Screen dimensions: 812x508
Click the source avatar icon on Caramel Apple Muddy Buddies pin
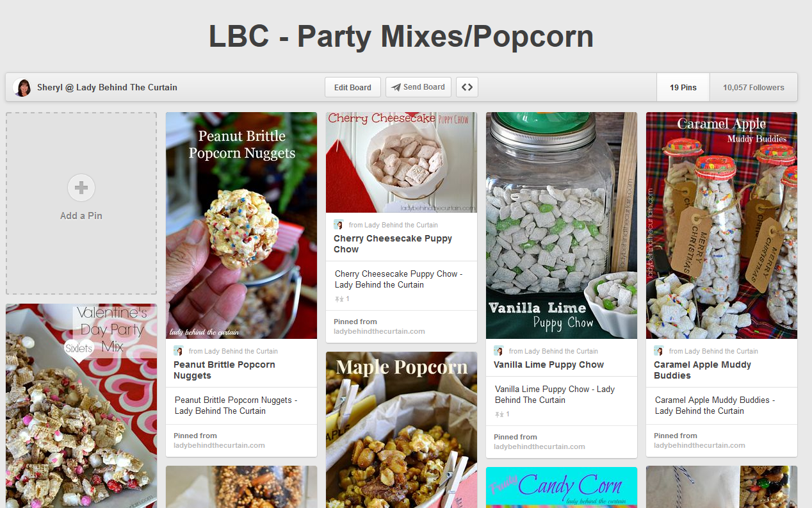pos(659,351)
